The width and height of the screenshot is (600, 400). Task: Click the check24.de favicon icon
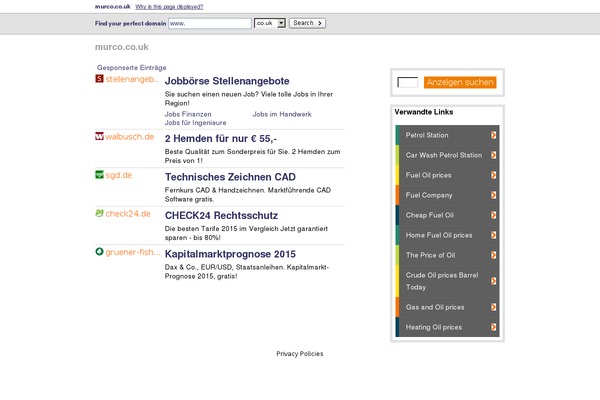99,213
